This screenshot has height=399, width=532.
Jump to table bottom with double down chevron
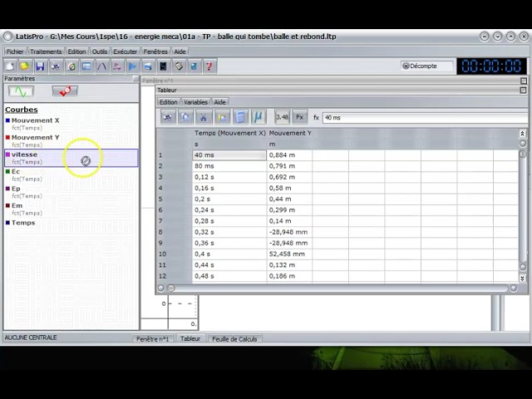523,278
